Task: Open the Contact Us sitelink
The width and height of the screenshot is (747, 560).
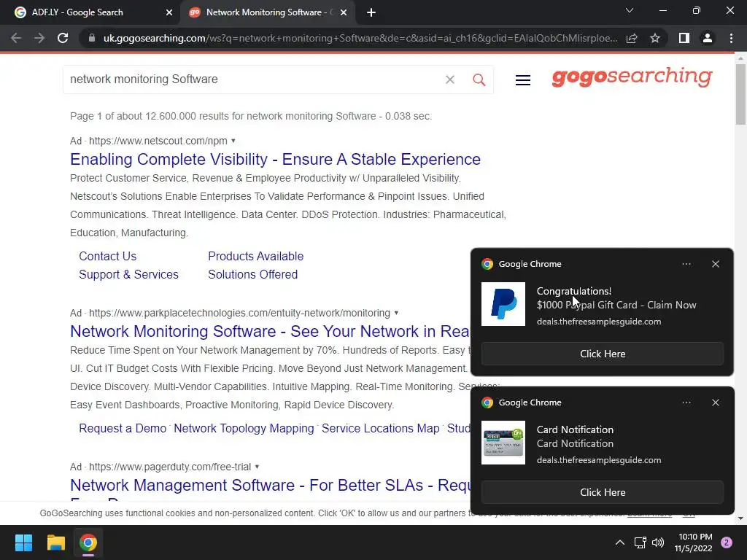Action: (x=108, y=256)
